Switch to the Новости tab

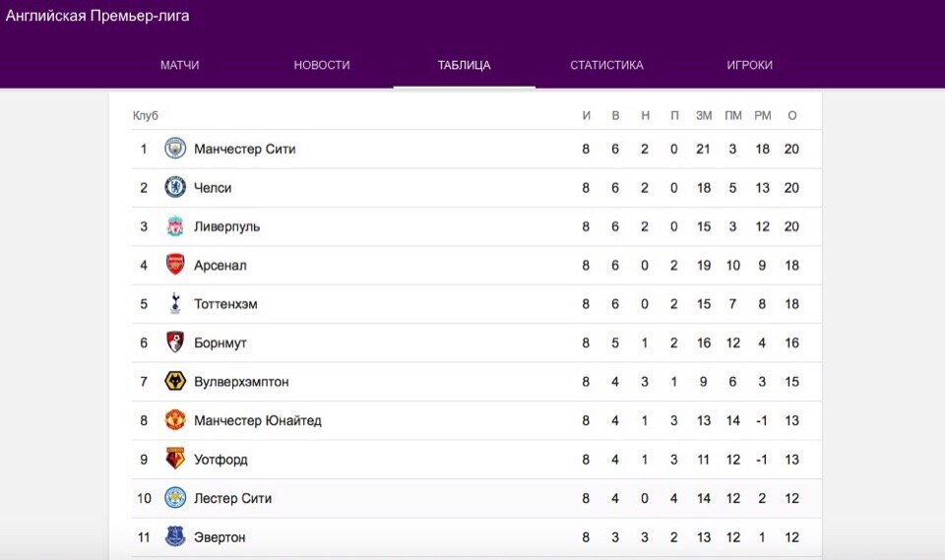(322, 65)
